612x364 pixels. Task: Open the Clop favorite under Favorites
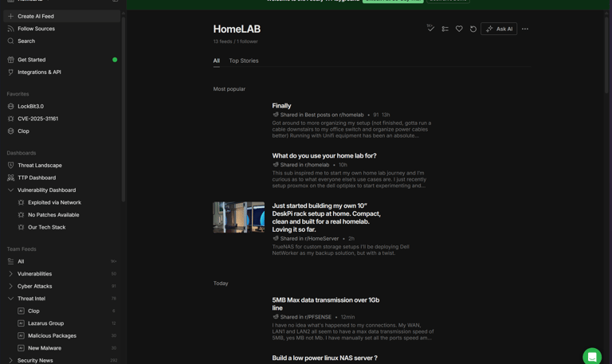(23, 131)
